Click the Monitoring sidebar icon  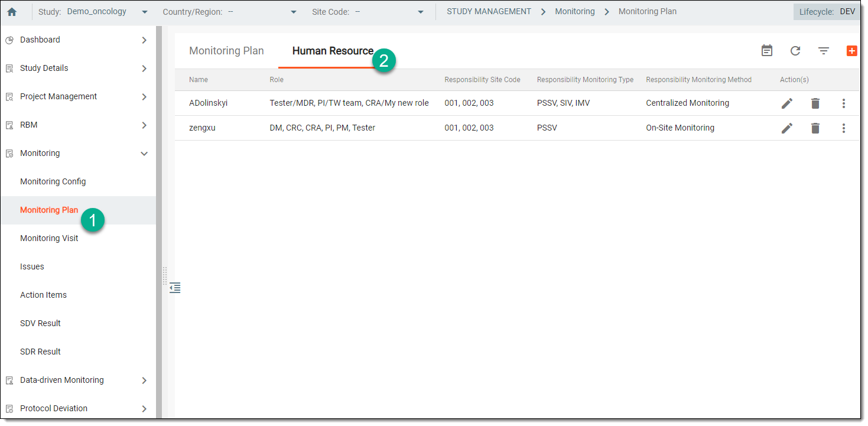coord(9,154)
